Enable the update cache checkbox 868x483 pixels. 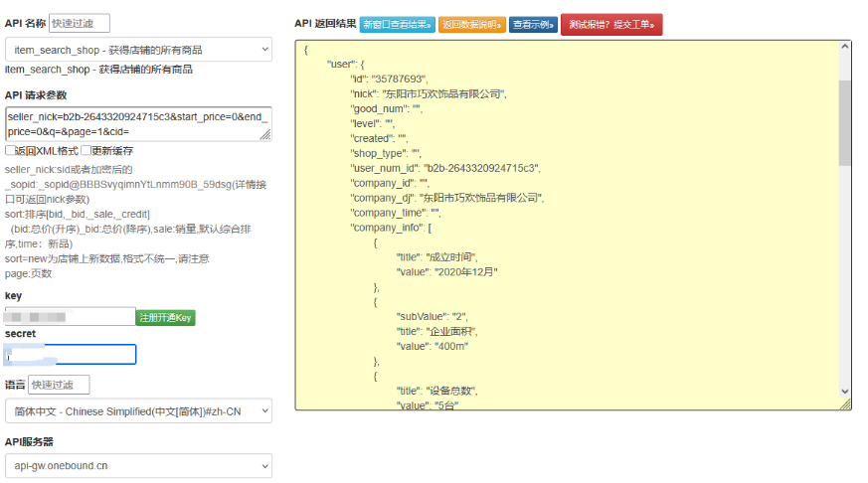(x=86, y=150)
